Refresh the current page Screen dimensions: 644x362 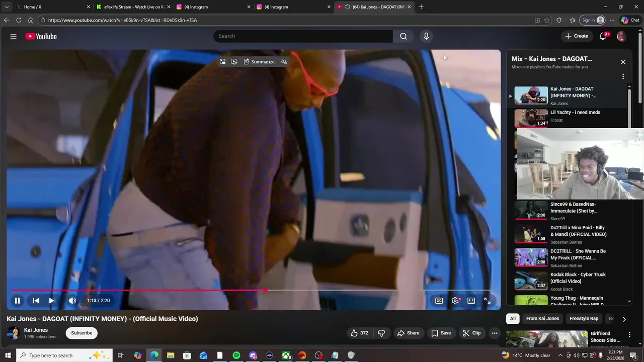[19, 20]
